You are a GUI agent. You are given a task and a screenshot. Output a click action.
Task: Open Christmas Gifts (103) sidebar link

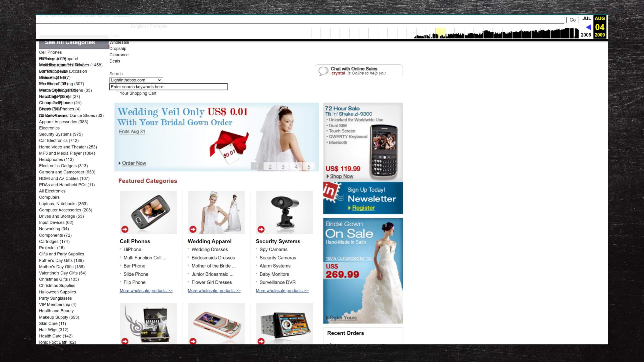(x=59, y=279)
